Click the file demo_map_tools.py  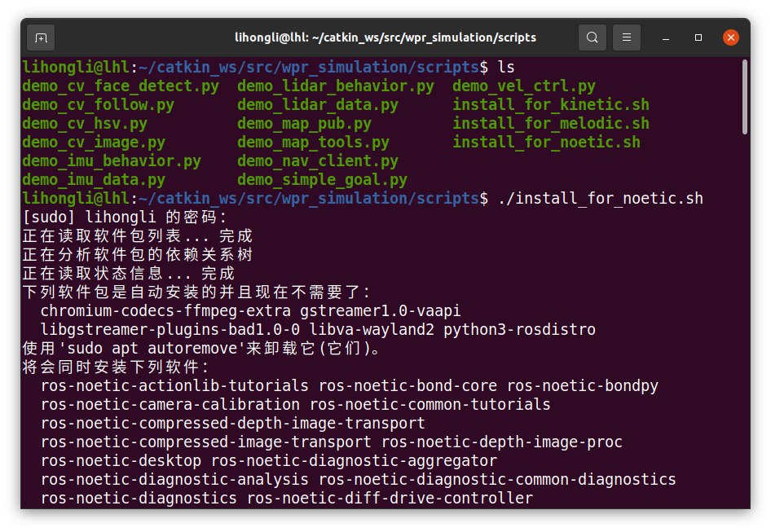click(313, 142)
